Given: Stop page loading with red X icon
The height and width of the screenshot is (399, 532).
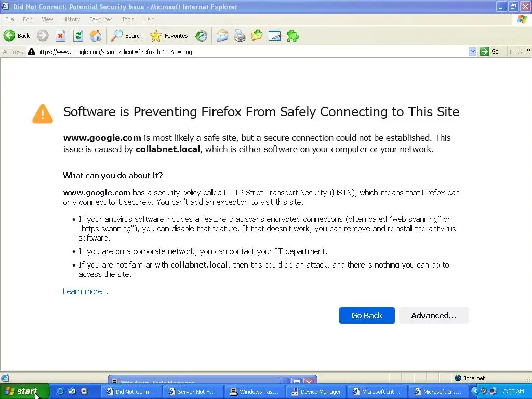Looking at the screenshot, I should coord(60,36).
